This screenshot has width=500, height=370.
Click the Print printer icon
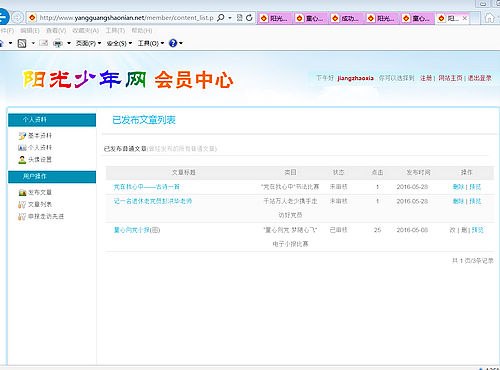click(x=58, y=43)
